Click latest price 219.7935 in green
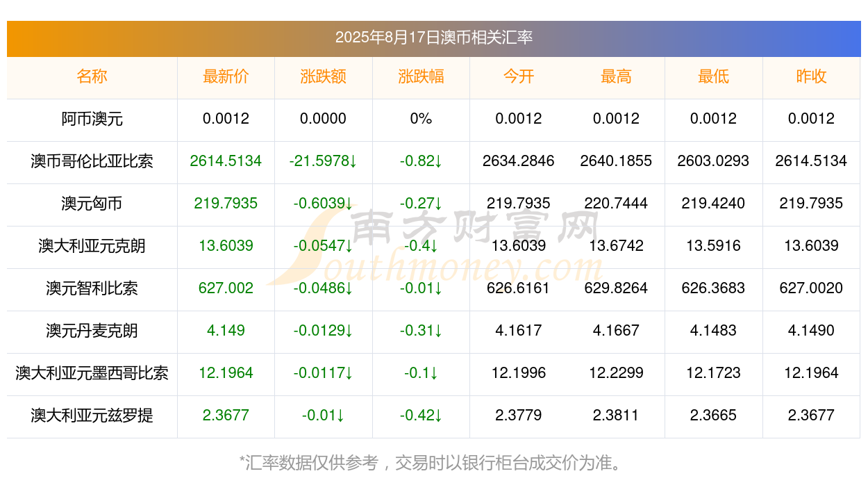This screenshot has height=485, width=868. pyautogui.click(x=226, y=204)
